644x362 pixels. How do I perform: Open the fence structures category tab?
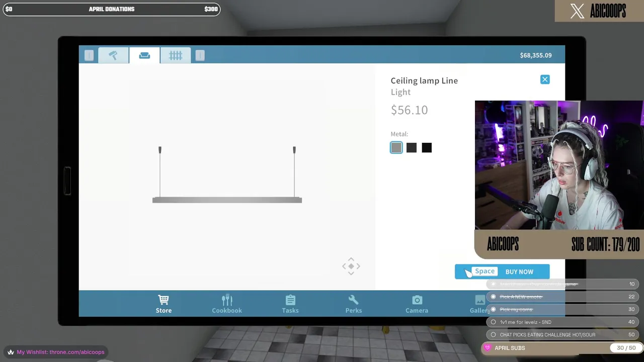tap(175, 55)
